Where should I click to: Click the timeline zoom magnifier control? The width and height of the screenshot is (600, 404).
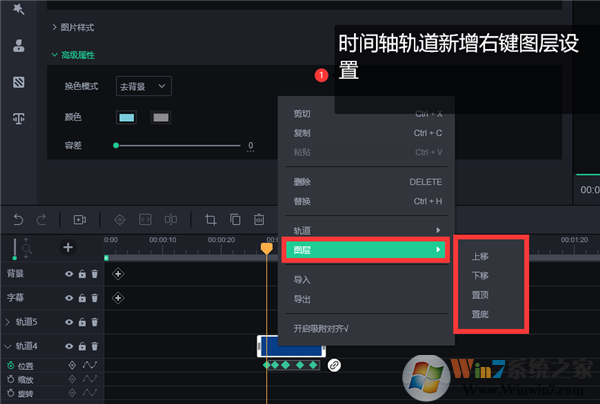point(26,249)
